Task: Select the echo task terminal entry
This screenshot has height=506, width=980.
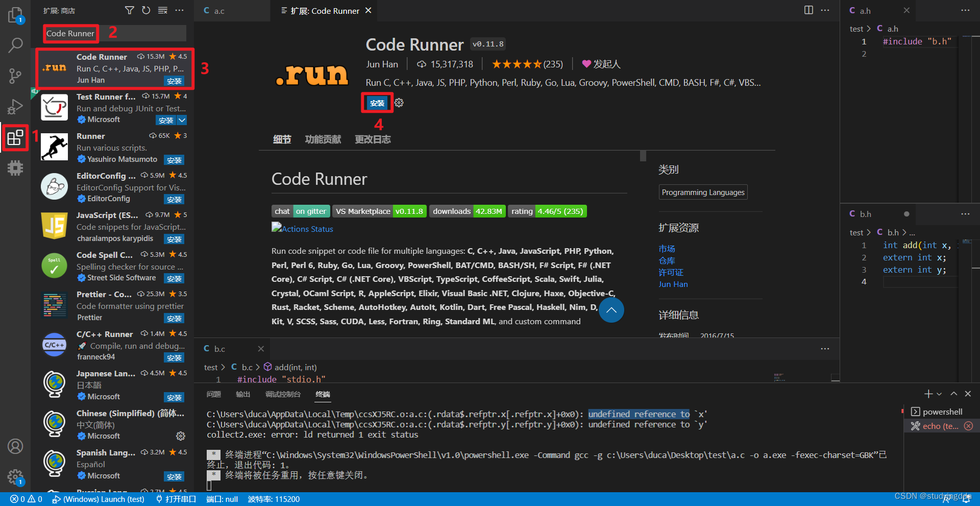Action: (x=942, y=426)
